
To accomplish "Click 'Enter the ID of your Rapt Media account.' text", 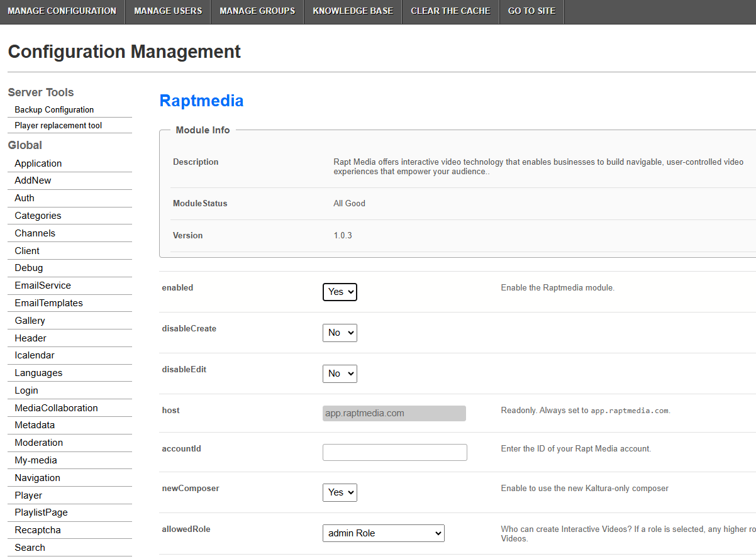I will click(576, 449).
